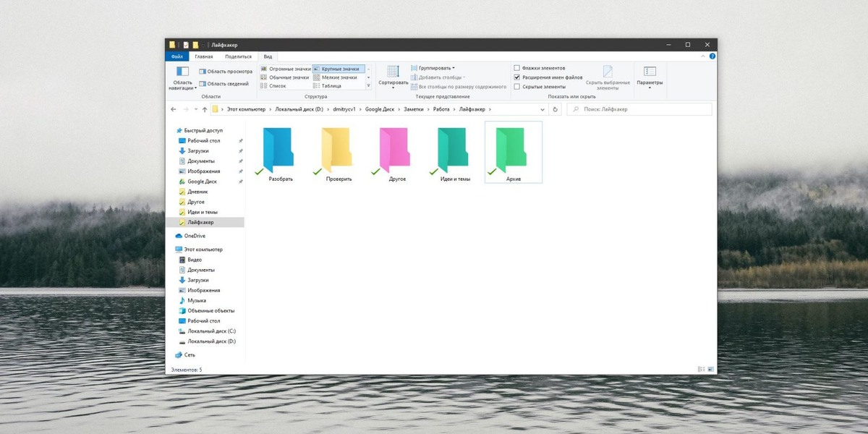This screenshot has height=434, width=868.
Task: Switch to the Поделиться tab
Action: [238, 56]
